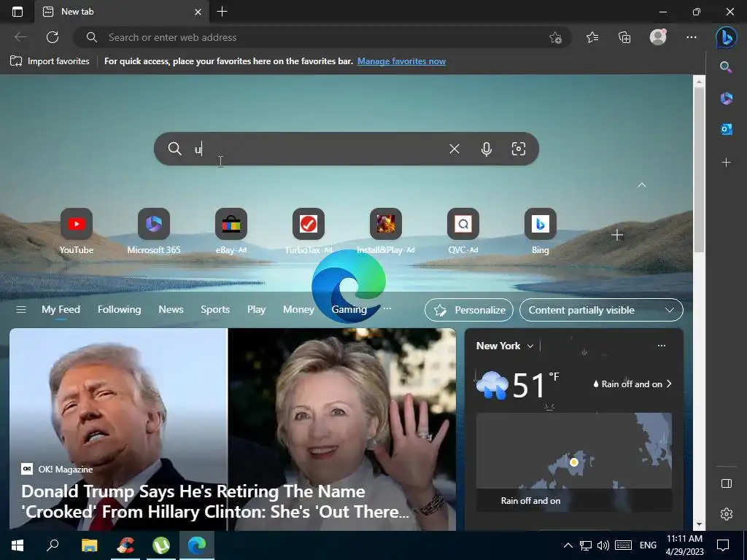
Task: Switch to the Money tab
Action: [298, 309]
